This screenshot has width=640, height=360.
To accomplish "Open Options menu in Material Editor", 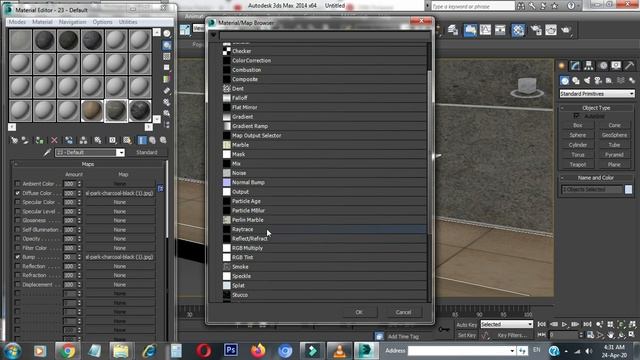I will (102, 22).
